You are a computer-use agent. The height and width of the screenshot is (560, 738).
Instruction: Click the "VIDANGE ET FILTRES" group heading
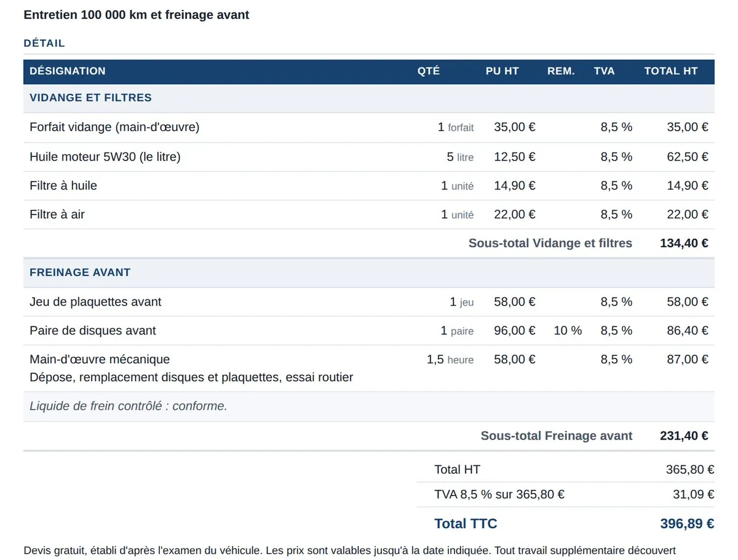pyautogui.click(x=90, y=98)
